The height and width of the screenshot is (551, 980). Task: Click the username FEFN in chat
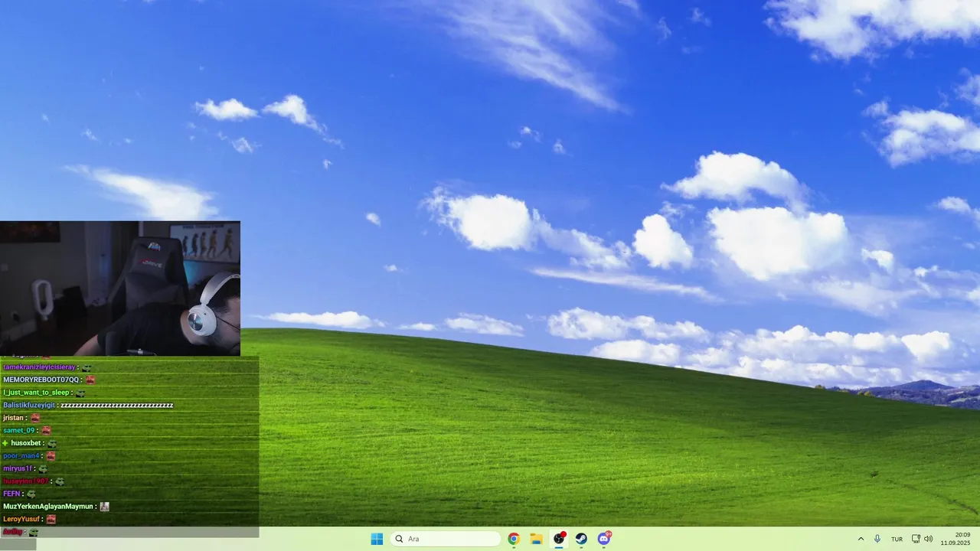[x=11, y=494]
